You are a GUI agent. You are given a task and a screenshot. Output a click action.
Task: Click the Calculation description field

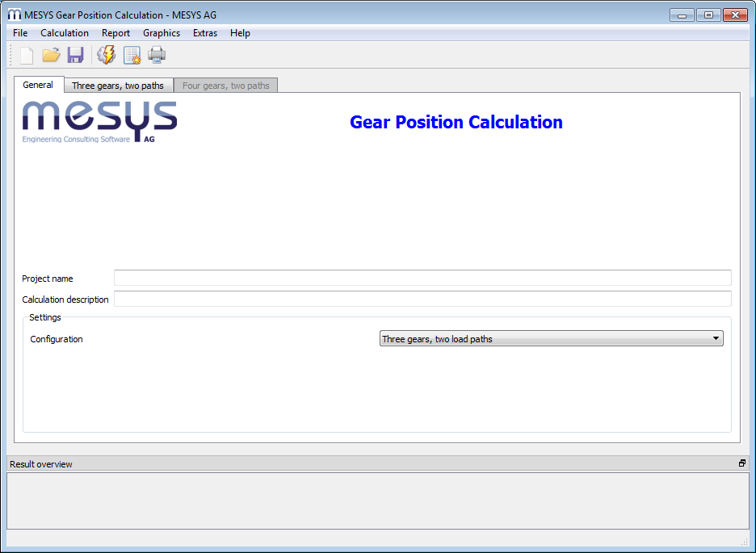(422, 300)
